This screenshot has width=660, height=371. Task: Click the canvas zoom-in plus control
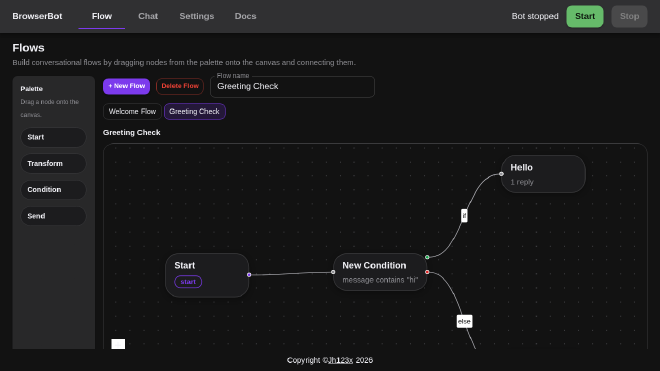[x=118, y=344]
